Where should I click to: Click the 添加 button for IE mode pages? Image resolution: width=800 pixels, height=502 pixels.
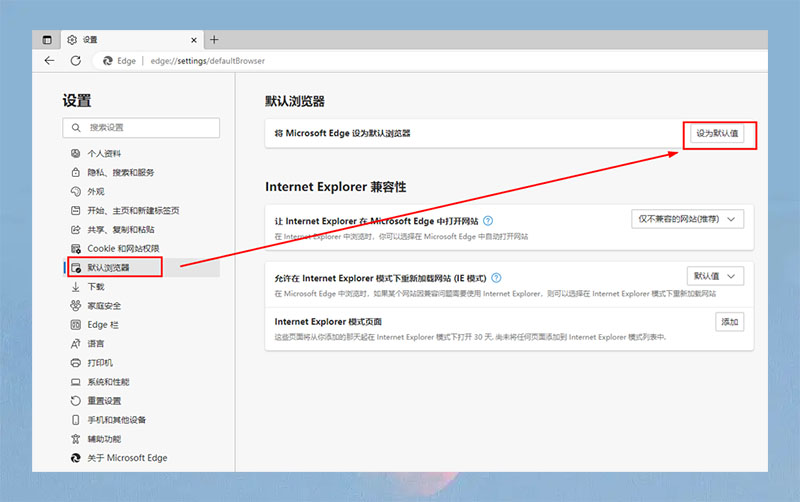[x=729, y=322]
